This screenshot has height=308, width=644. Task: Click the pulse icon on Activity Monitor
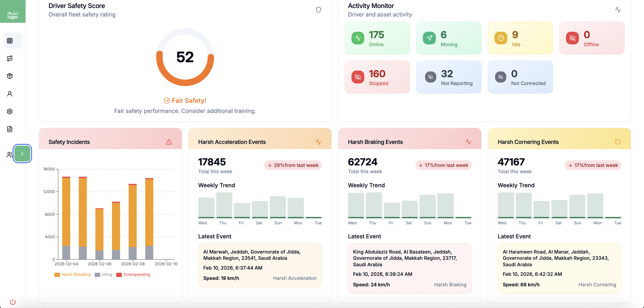click(x=618, y=10)
